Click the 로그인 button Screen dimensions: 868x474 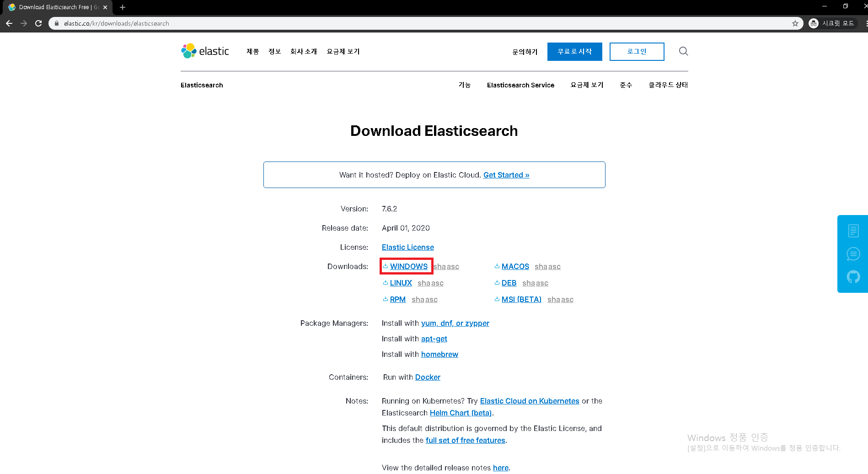tap(637, 52)
